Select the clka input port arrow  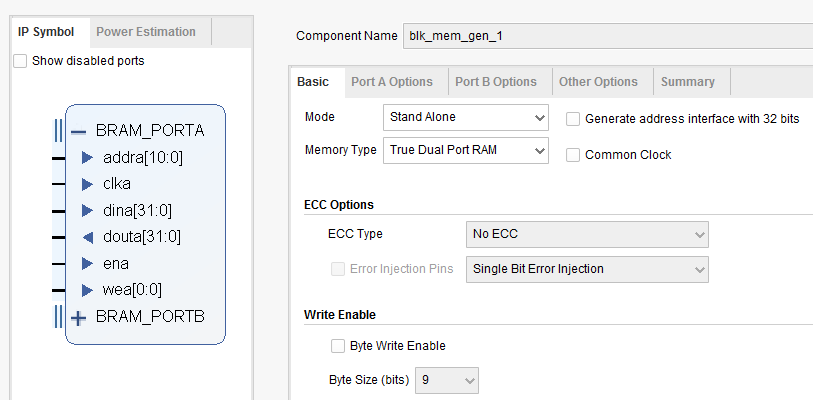pyautogui.click(x=87, y=184)
